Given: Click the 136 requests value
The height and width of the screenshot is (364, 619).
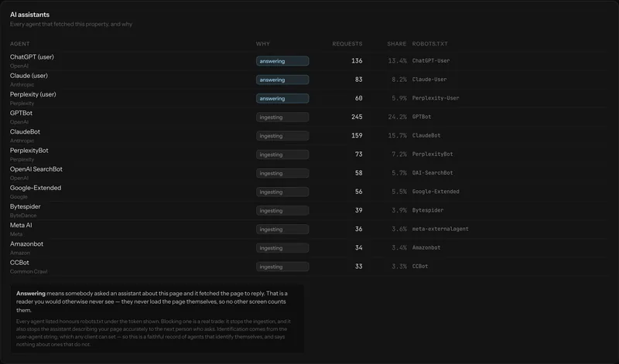Looking at the screenshot, I should coord(357,61).
